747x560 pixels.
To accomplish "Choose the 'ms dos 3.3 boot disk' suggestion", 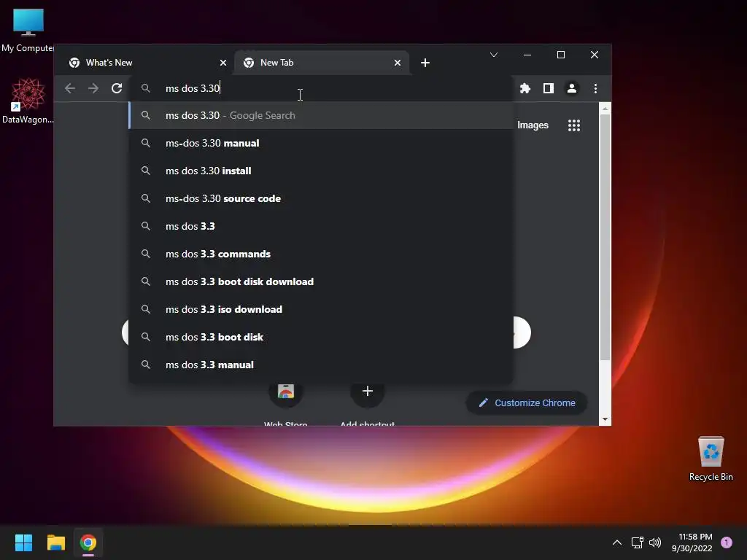I will 321,337.
